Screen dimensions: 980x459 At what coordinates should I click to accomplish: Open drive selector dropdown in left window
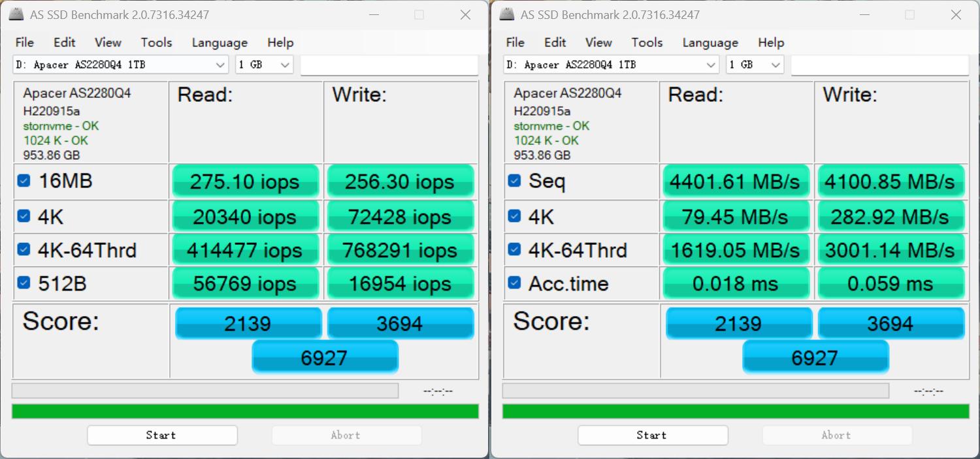click(x=120, y=65)
